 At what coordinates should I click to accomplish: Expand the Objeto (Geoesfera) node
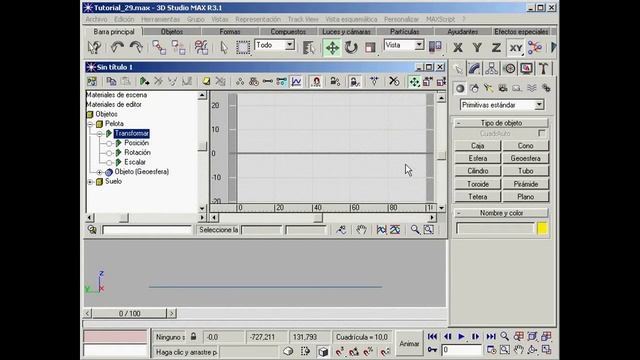(x=100, y=172)
